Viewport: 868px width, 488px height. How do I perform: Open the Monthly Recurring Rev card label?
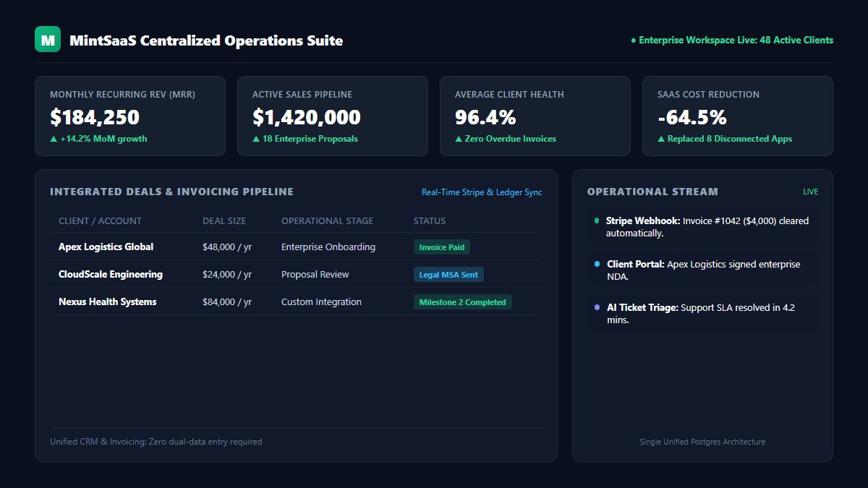pyautogui.click(x=122, y=95)
